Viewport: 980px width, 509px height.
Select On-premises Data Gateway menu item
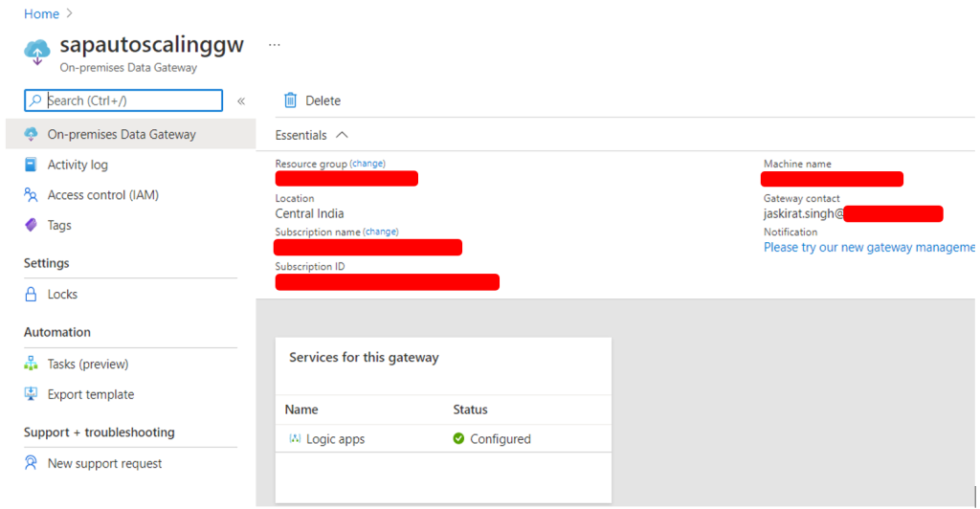click(130, 134)
